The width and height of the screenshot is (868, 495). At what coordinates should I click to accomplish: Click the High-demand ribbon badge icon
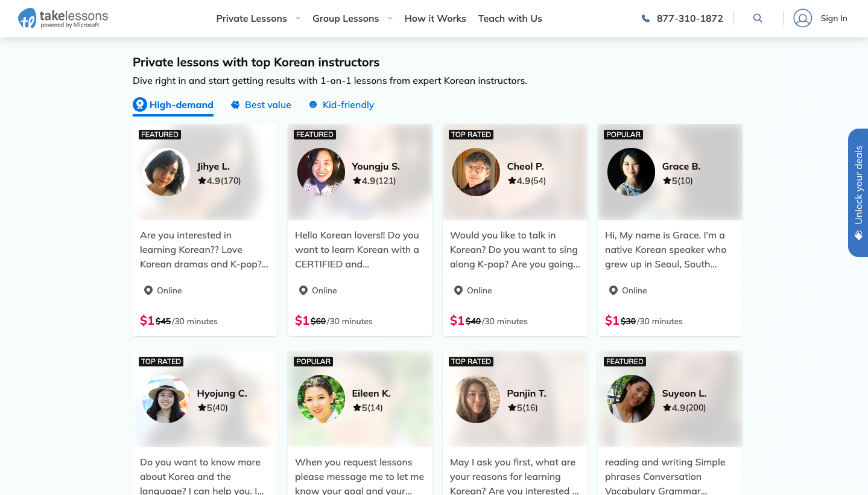coord(140,105)
